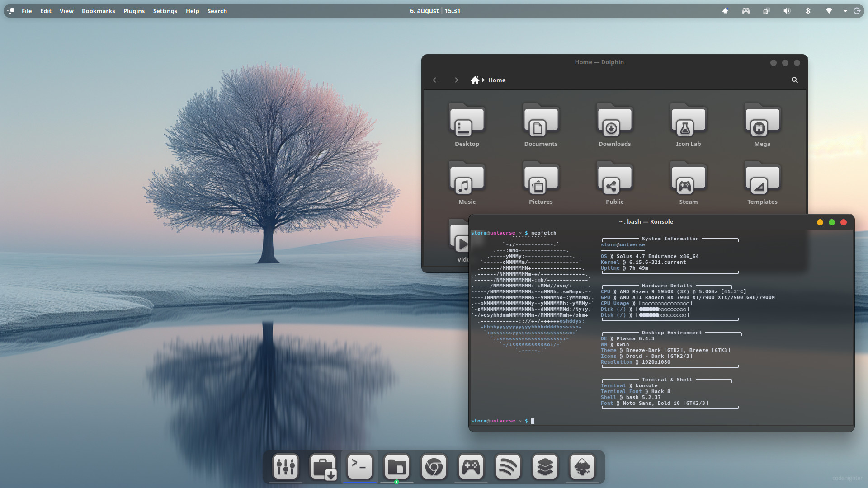Open the View menu
868x488 pixels.
[66, 11]
